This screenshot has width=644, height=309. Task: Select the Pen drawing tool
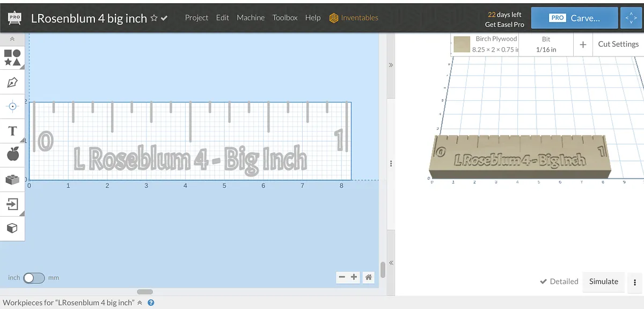point(12,82)
